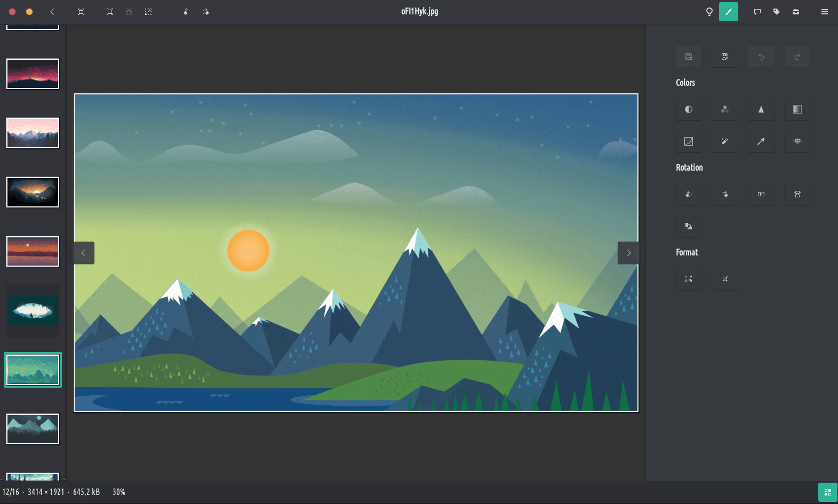838x504 pixels.
Task: Click the Resize icon under Format
Action: coord(688,279)
